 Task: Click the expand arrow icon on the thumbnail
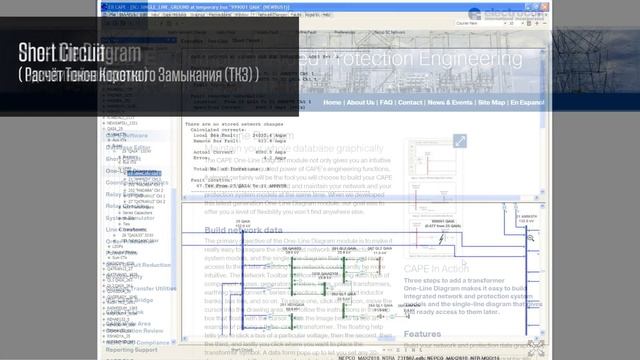pyautogui.click(x=460, y=141)
